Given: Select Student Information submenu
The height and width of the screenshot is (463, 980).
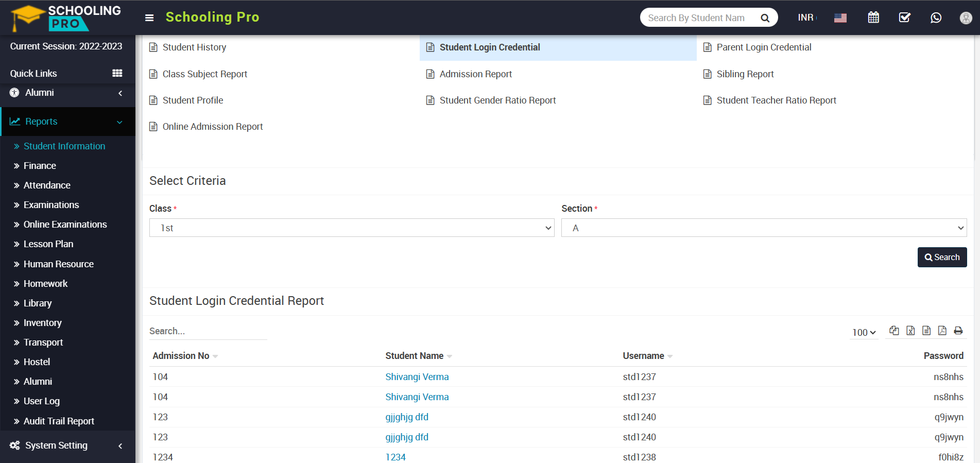Looking at the screenshot, I should (x=64, y=146).
